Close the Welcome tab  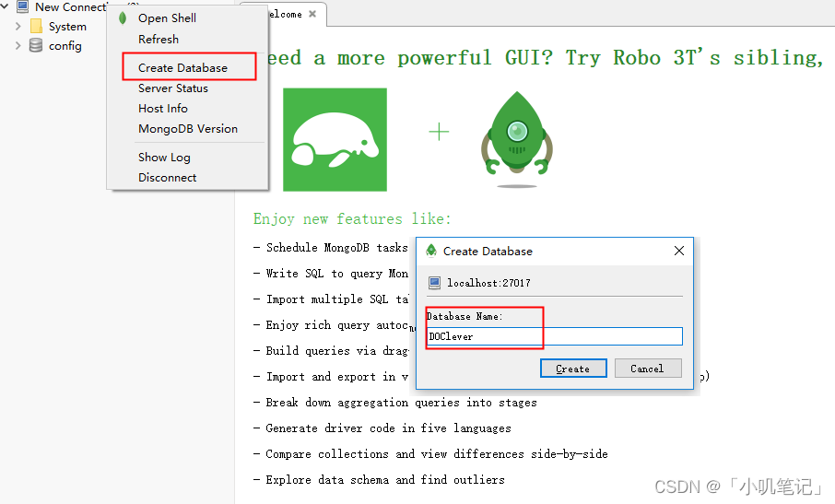[x=312, y=14]
